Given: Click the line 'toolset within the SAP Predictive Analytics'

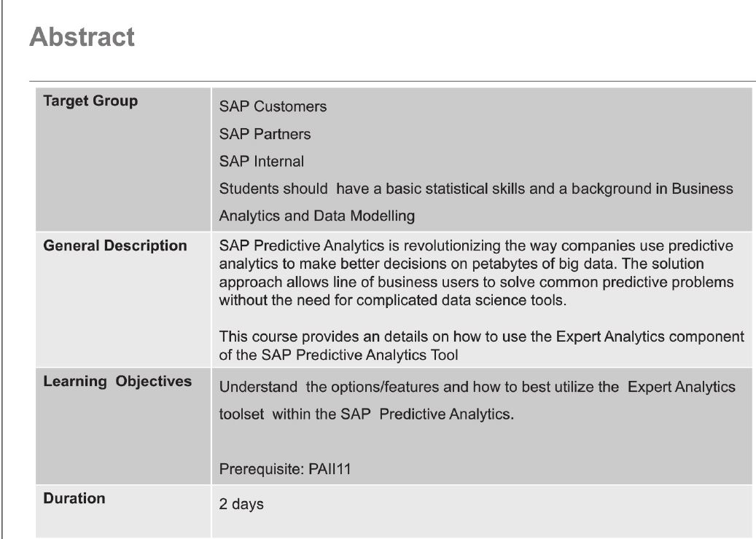Looking at the screenshot, I should (x=367, y=414).
